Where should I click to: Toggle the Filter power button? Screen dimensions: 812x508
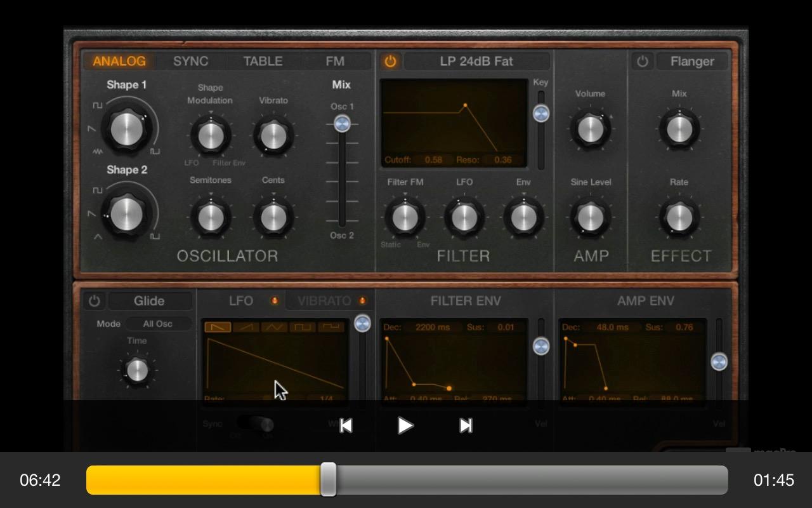pyautogui.click(x=390, y=62)
